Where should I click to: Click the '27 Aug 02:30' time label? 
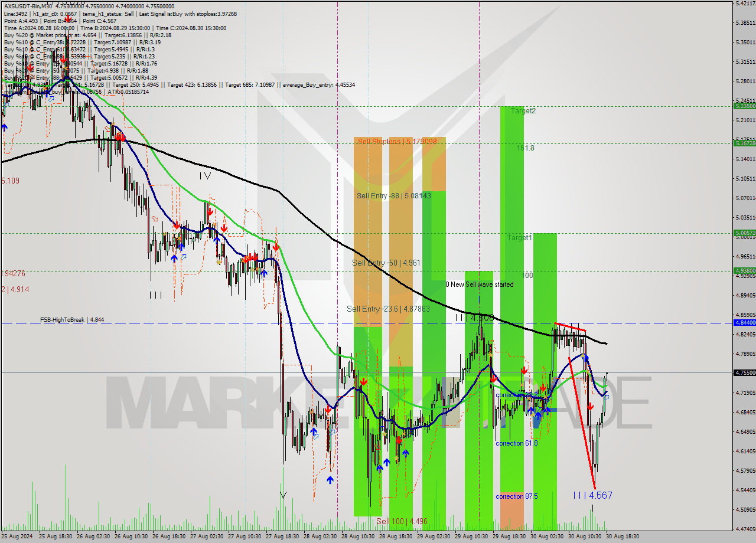pos(207,537)
